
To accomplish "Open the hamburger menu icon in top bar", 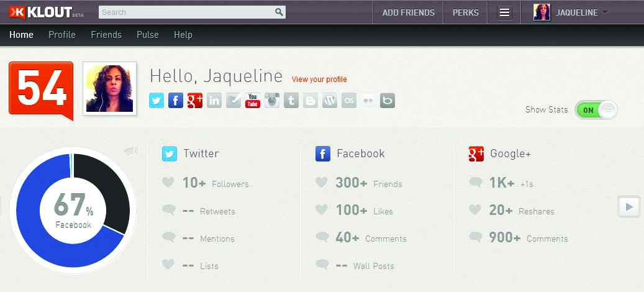I will tap(504, 12).
